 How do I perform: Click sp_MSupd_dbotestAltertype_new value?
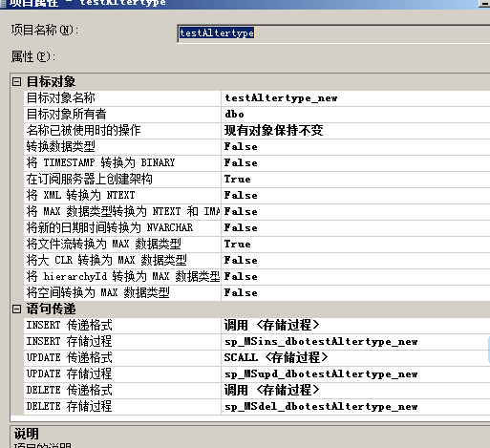click(356, 374)
